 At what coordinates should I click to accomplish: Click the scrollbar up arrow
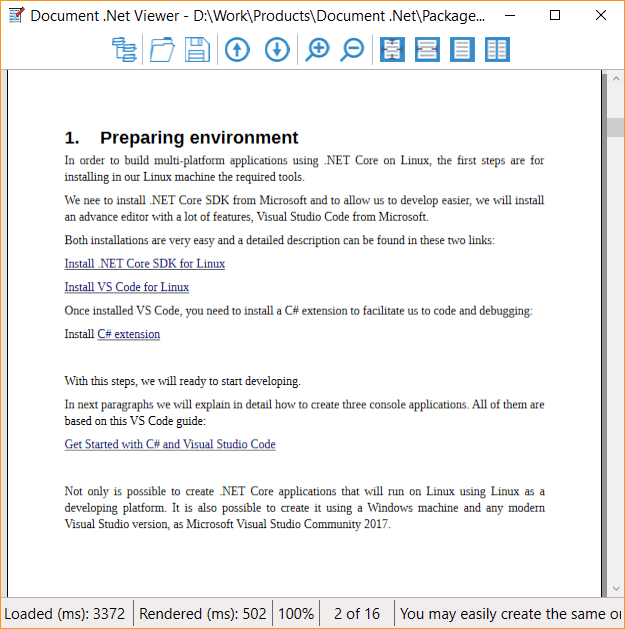point(616,79)
